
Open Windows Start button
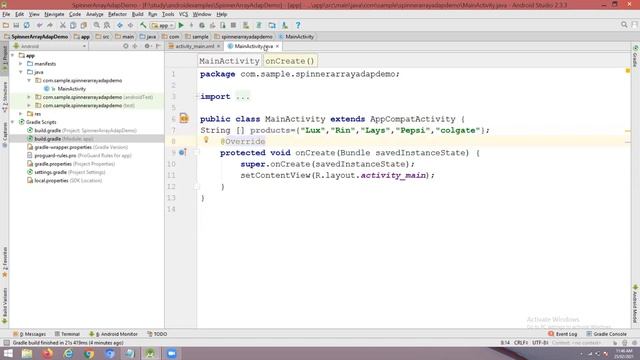coord(8,353)
